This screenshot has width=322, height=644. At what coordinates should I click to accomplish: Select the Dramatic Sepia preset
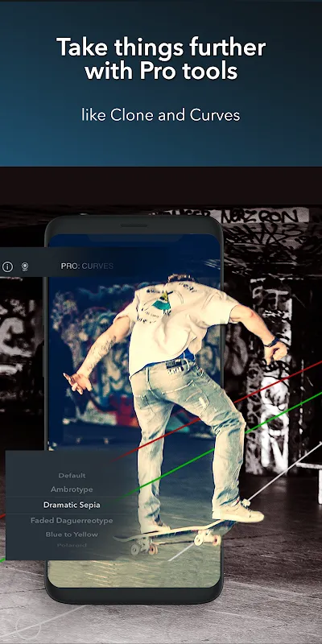72,506
